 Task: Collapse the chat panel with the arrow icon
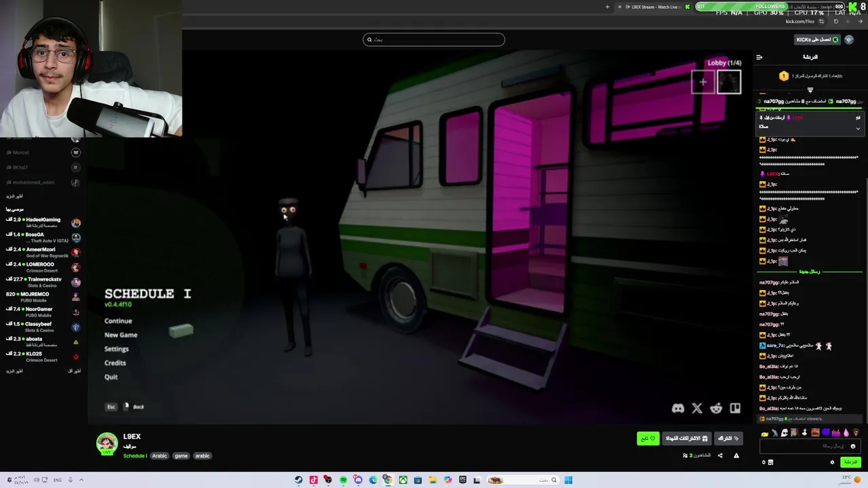click(x=759, y=57)
